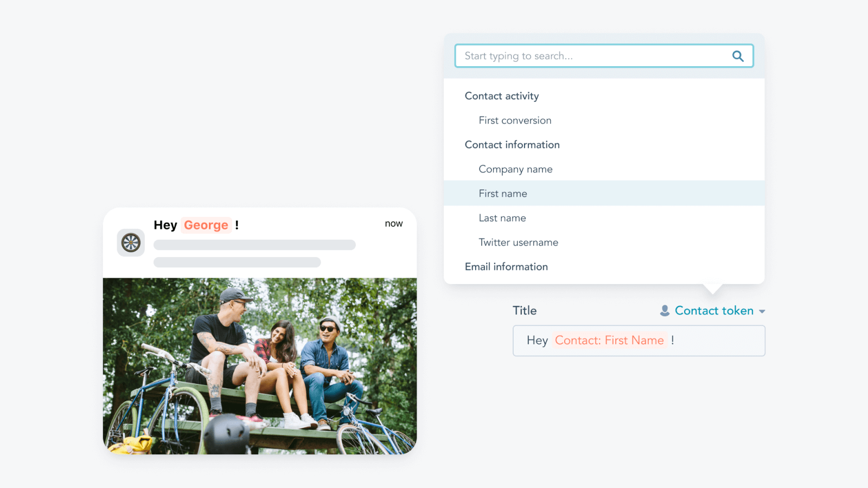Select the Company name property

coord(515,169)
